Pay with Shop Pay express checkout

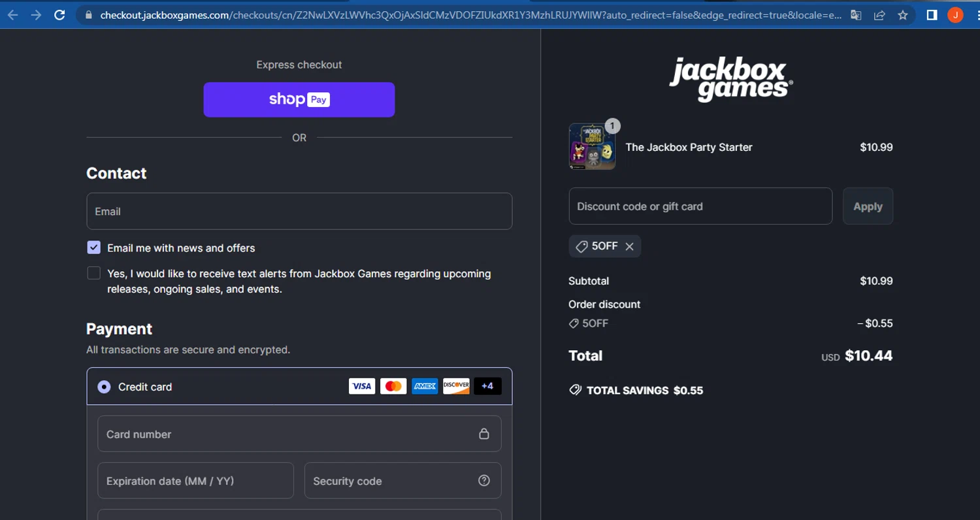[299, 100]
